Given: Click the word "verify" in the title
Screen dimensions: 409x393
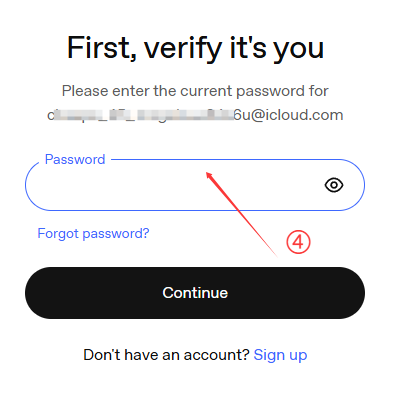Looking at the screenshot, I should click(x=183, y=49).
